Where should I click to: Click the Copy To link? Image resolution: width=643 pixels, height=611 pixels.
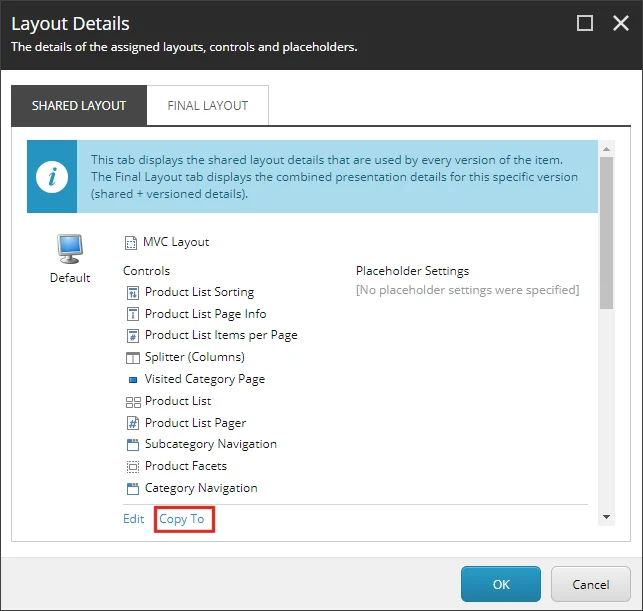pos(182,519)
